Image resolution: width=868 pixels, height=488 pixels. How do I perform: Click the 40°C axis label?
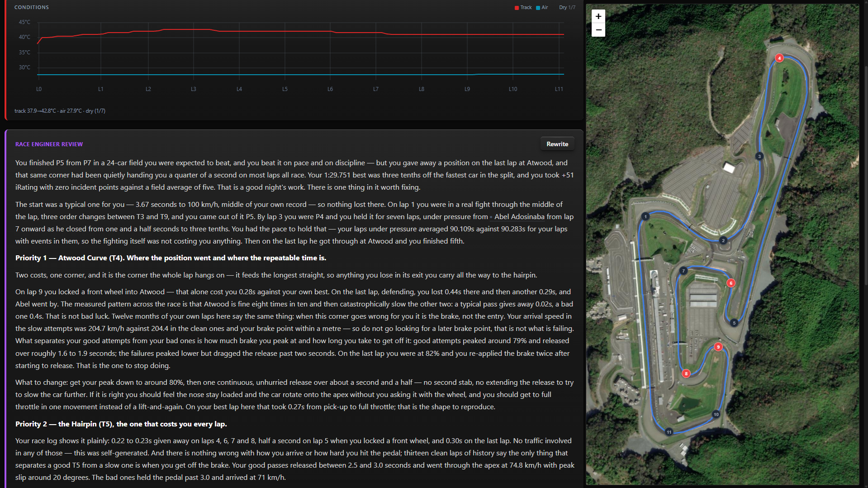24,37
